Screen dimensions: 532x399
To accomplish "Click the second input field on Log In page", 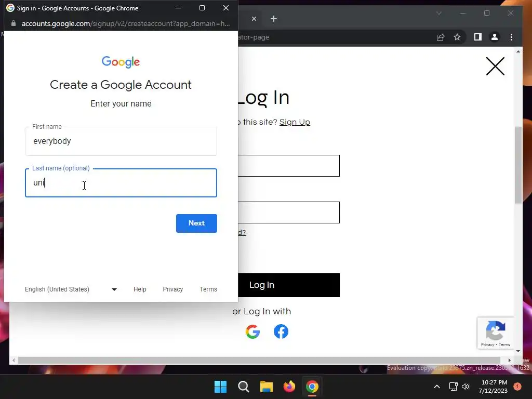I will click(x=289, y=212).
